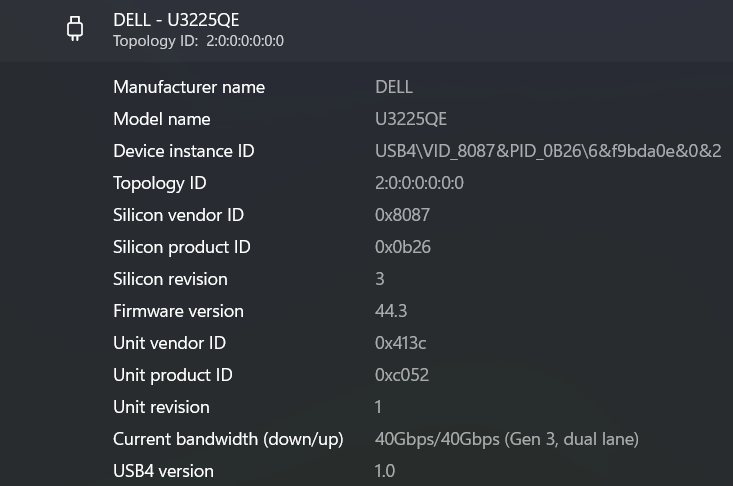Select the Silicon revision value 3
Image resolution: width=733 pixels, height=486 pixels.
coord(380,279)
